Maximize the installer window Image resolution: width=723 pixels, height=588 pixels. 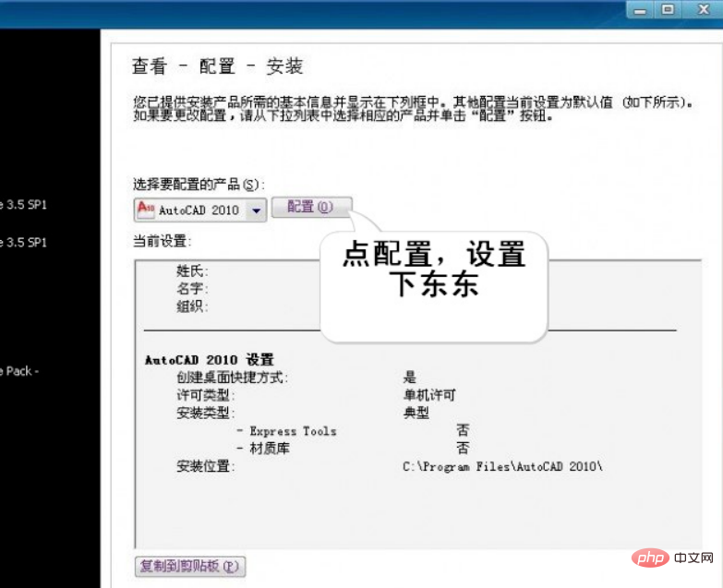(668, 9)
